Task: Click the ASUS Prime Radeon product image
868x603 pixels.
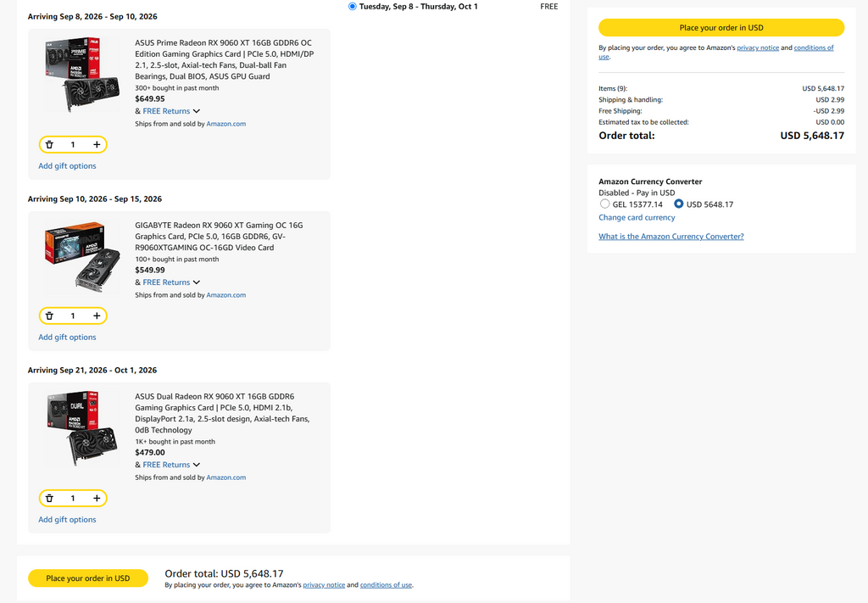Action: [x=82, y=74]
